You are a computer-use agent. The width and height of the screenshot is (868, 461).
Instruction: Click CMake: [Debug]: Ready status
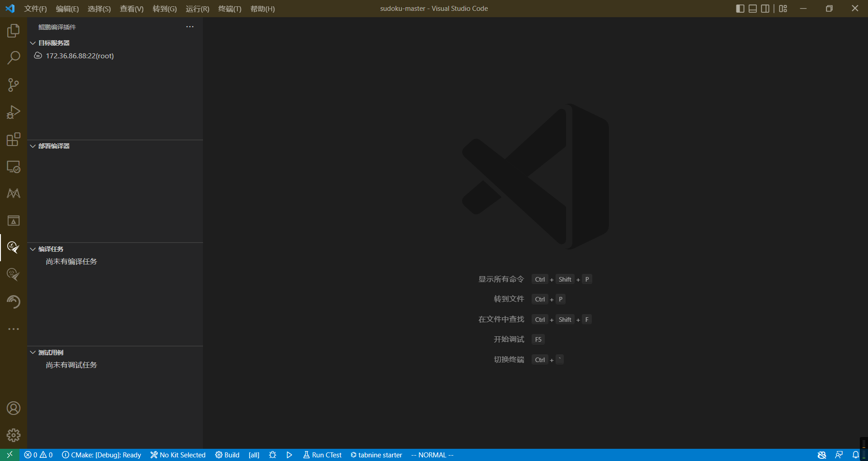tap(102, 455)
